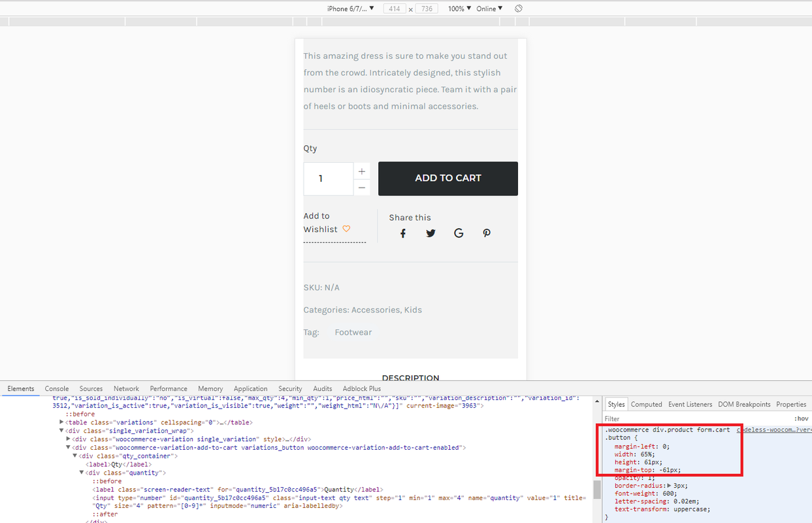Open the Properties pane tab
The height and width of the screenshot is (523, 812).
pos(791,404)
